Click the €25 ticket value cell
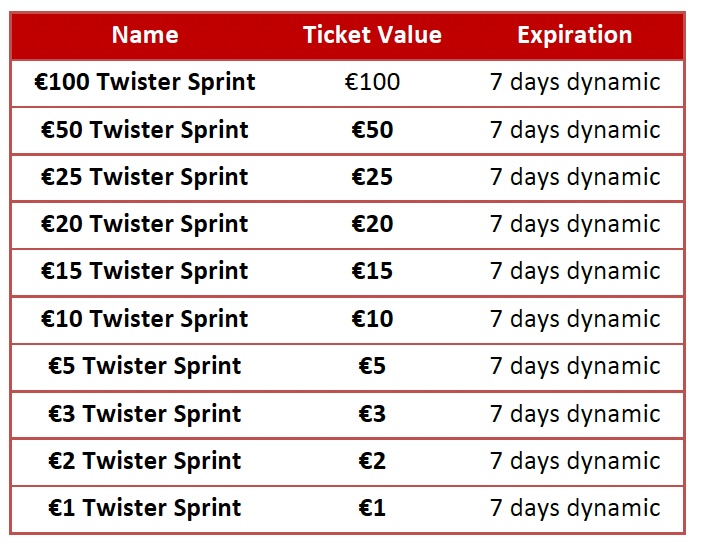 [x=372, y=177]
